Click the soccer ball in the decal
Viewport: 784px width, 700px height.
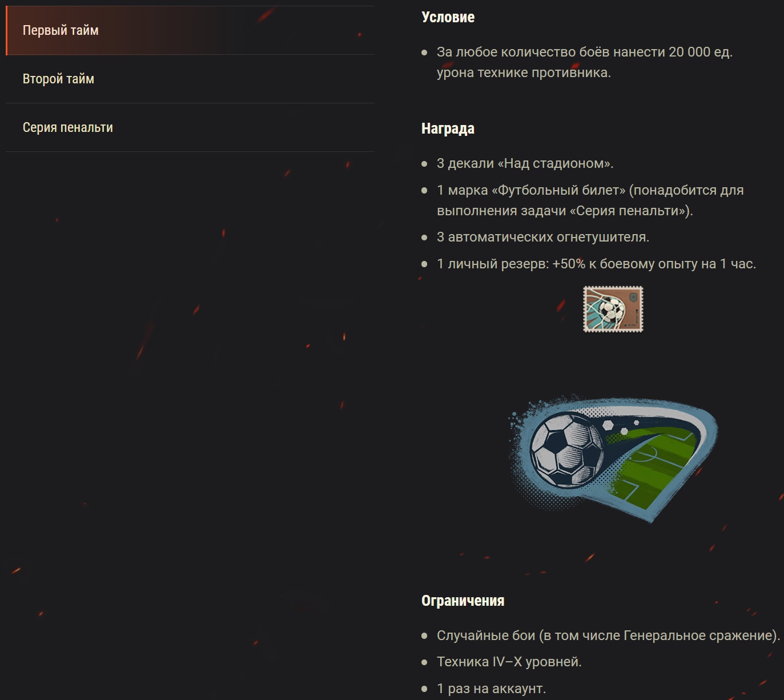click(566, 450)
